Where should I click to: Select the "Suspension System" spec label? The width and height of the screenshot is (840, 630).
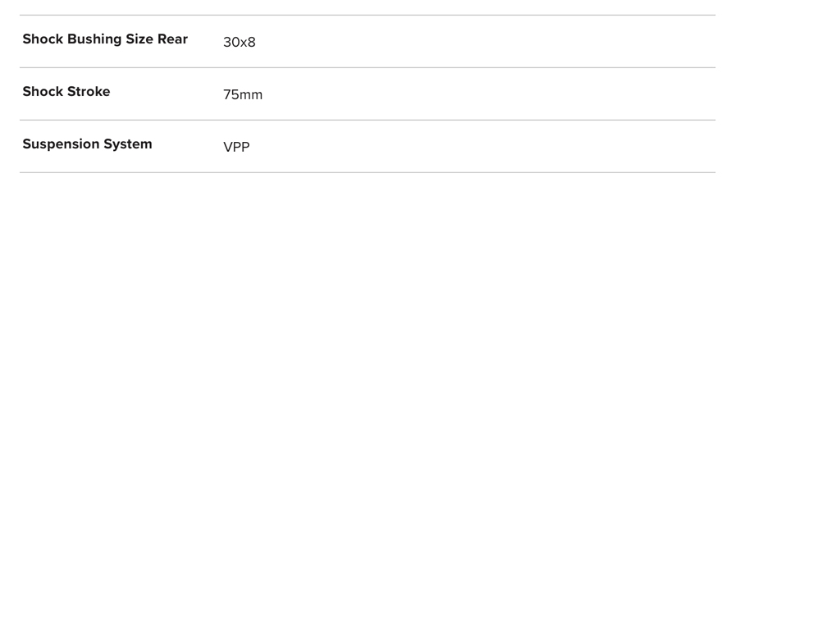[x=87, y=144]
